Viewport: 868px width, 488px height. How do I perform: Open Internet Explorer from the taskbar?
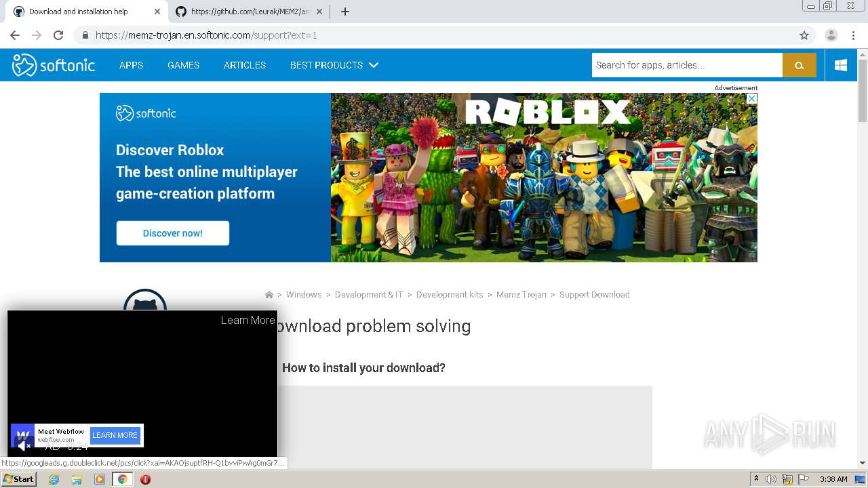tap(54, 479)
